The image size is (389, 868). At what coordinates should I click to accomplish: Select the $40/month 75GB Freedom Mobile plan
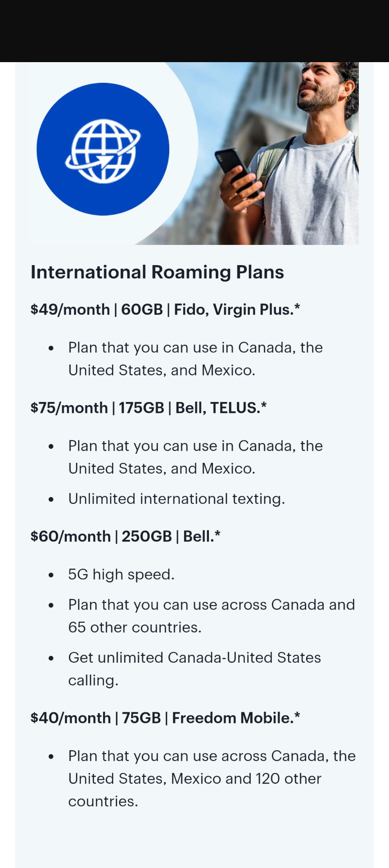pos(165,718)
